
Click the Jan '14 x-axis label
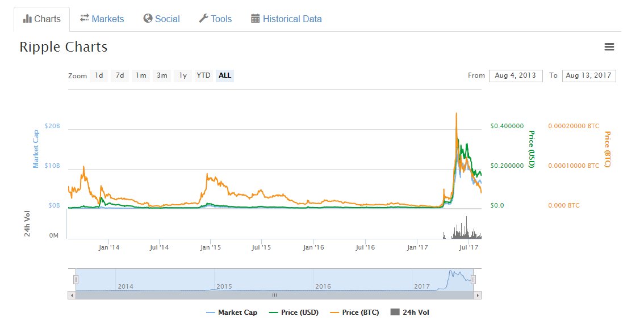tap(109, 248)
